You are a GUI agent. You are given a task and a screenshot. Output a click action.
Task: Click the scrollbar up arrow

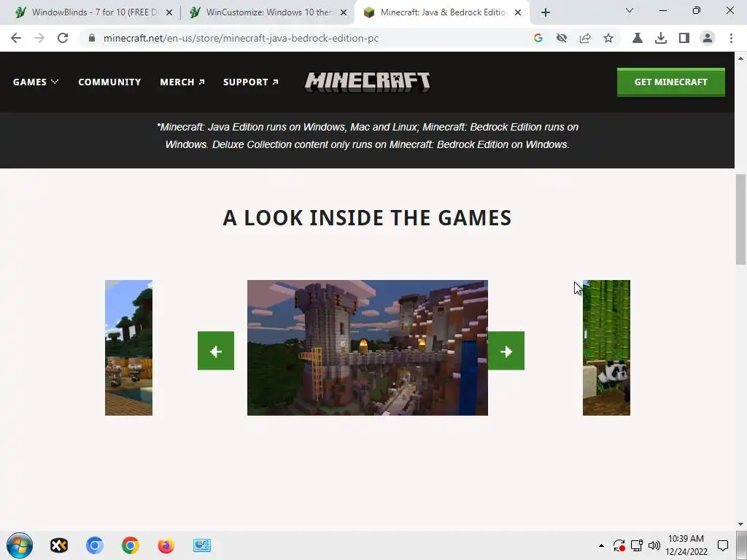tap(740, 58)
